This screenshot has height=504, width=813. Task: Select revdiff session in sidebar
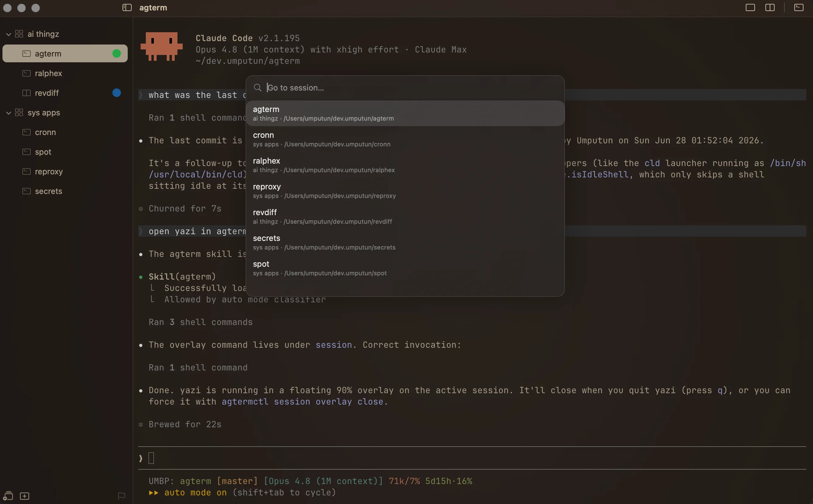click(x=65, y=93)
